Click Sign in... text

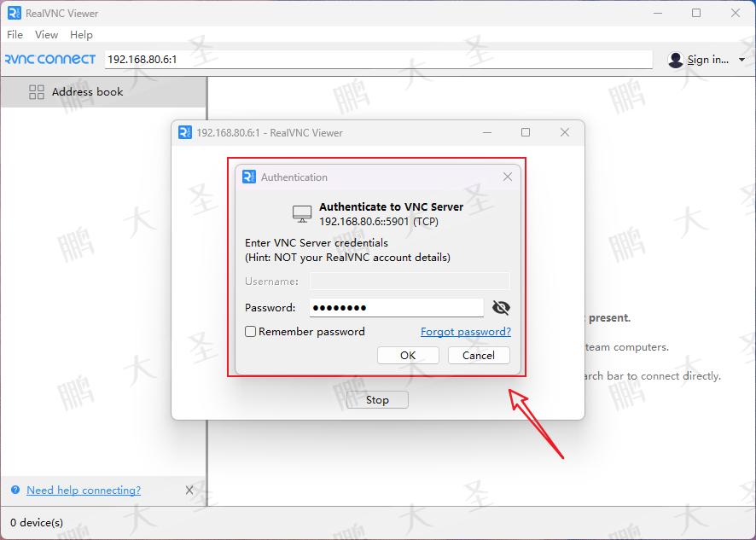click(x=707, y=60)
